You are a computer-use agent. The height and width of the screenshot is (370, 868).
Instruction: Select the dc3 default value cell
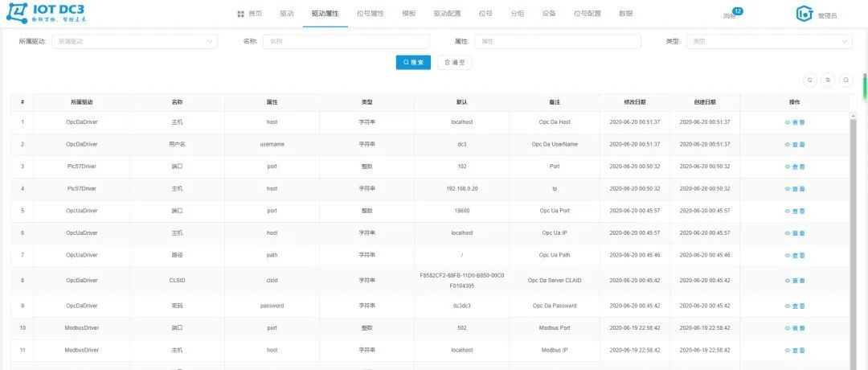point(461,144)
